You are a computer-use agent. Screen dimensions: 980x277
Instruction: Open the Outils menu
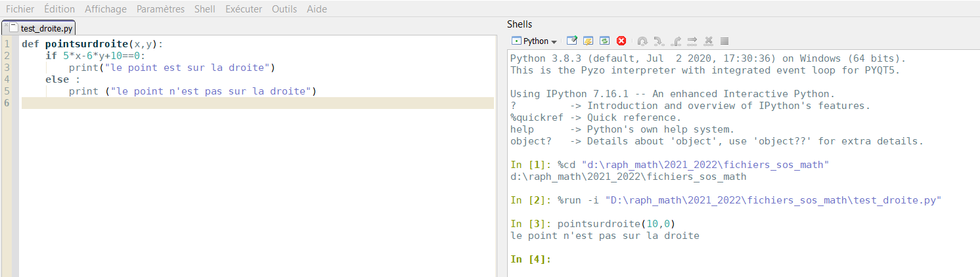coord(284,9)
